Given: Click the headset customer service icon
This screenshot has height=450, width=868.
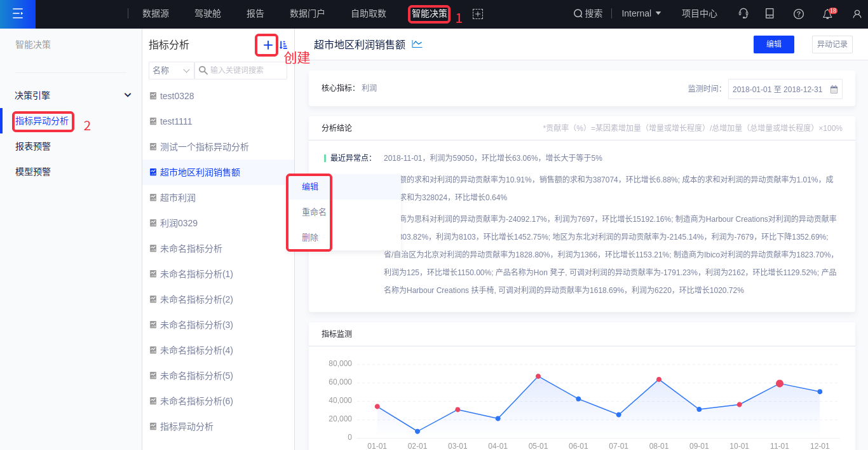Looking at the screenshot, I should 743,13.
